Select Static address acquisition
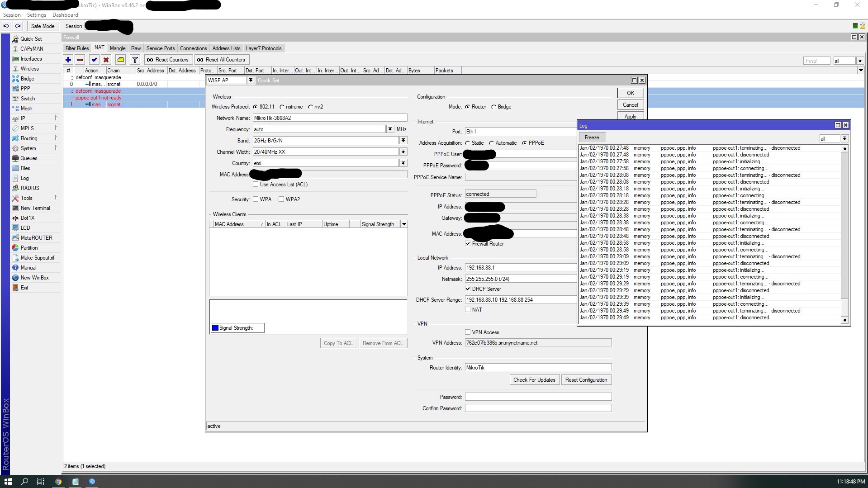The width and height of the screenshot is (868, 488). [467, 143]
